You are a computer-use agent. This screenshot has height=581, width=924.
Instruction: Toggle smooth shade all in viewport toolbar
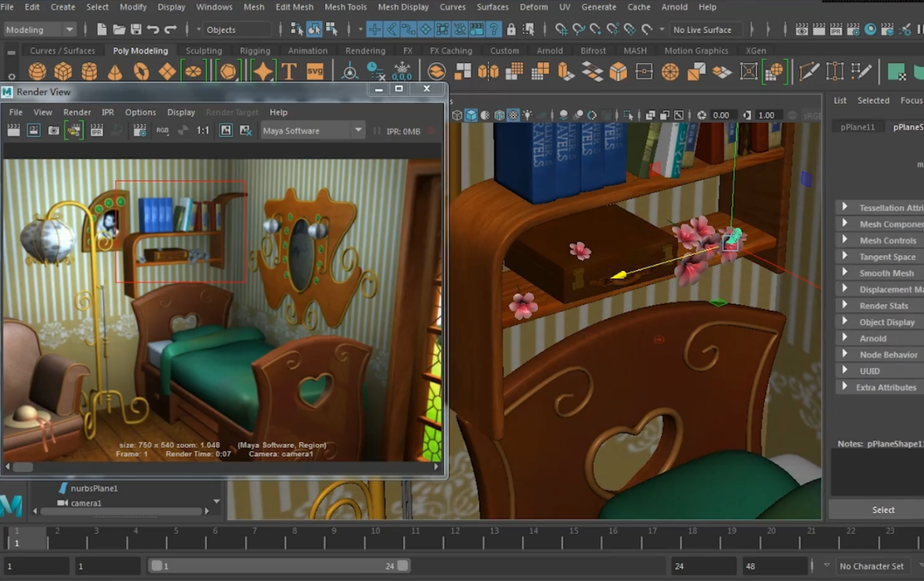471,115
